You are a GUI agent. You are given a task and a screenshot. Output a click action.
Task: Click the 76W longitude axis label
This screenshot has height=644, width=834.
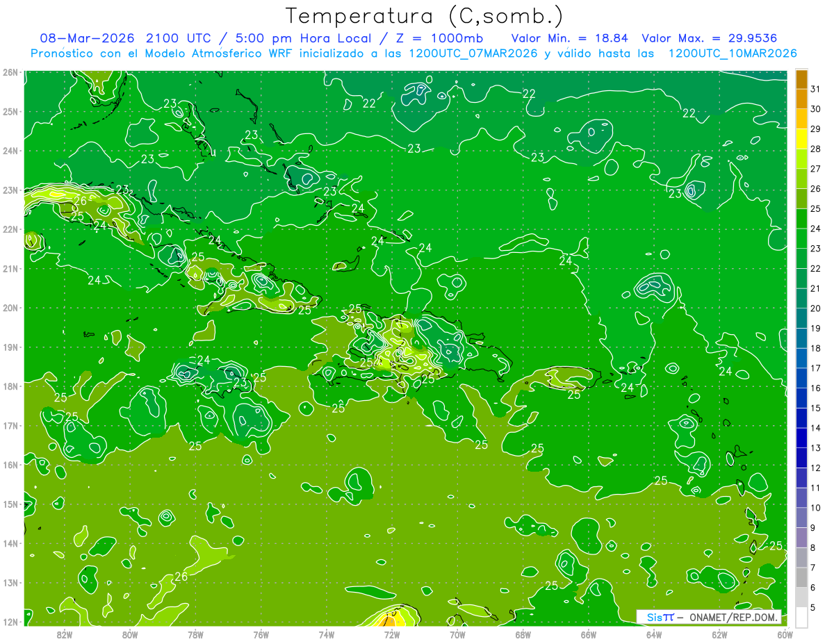tap(261, 634)
